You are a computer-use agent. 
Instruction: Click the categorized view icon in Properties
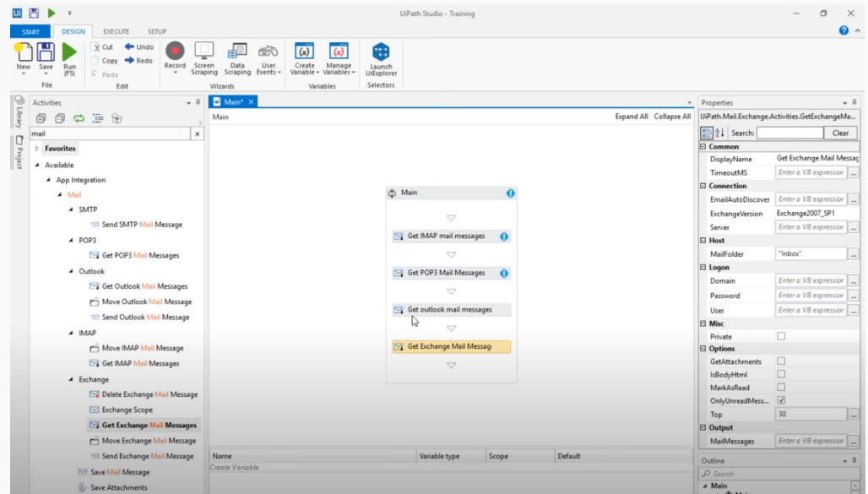click(x=707, y=133)
